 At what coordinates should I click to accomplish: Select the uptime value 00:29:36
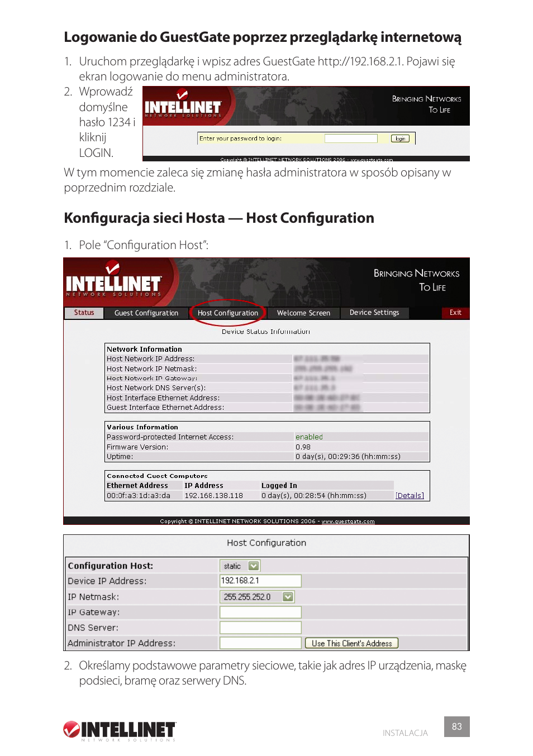point(348,457)
